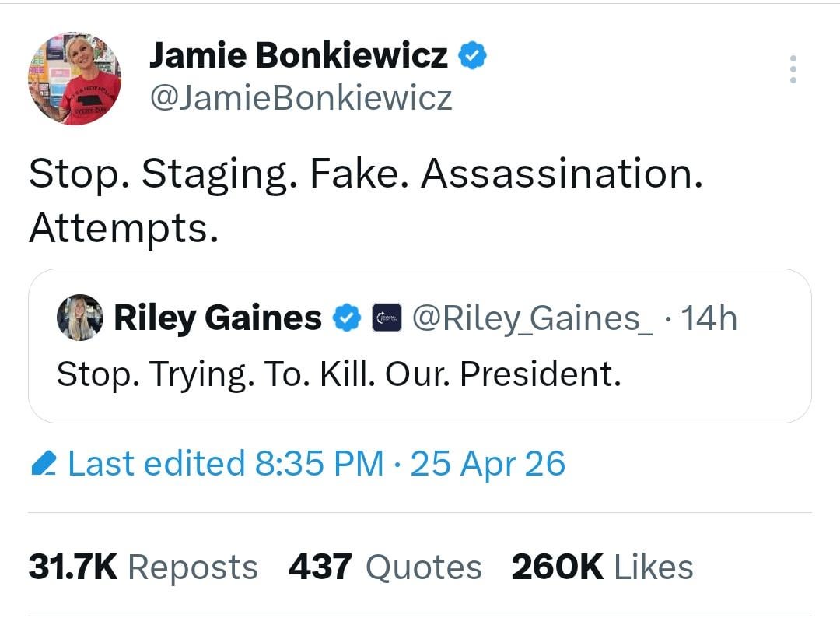Screen dimensions: 840x618
Task: Click Riley Gaines' small profile picture
Action: point(80,318)
